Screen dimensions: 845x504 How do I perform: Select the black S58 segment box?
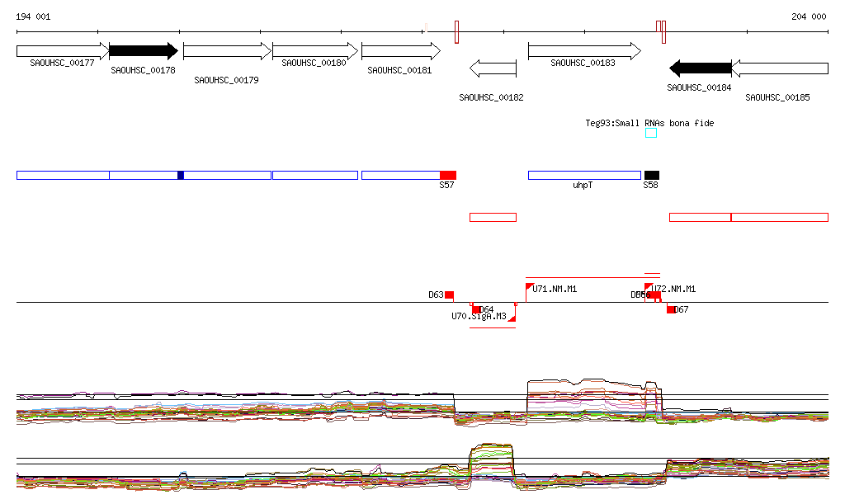[652, 175]
